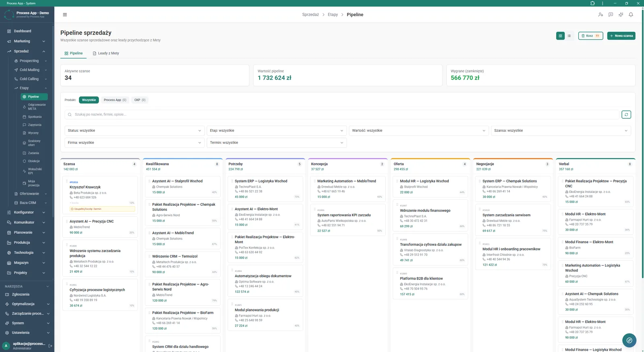The width and height of the screenshot is (644, 352).
Task: Click the Wyceny sidebar icon
Action: [24, 133]
